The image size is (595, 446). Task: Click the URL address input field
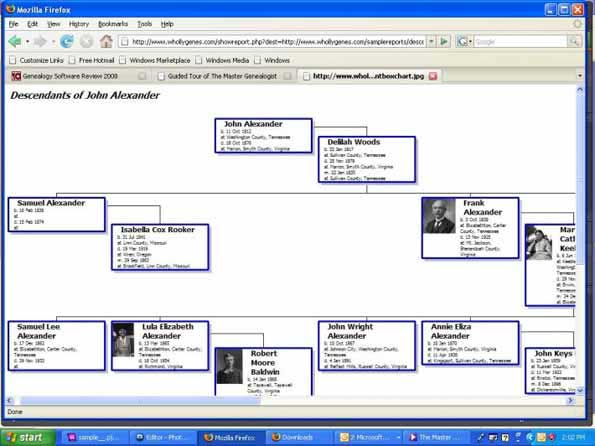click(x=277, y=41)
